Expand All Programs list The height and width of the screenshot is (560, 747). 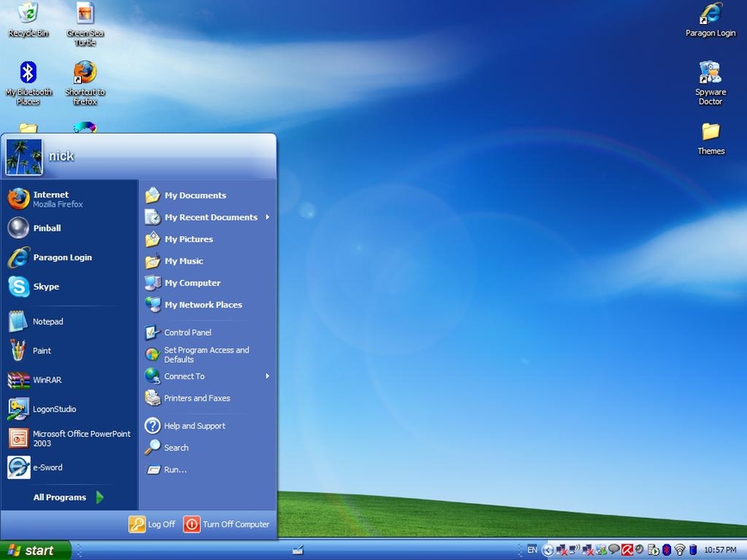coord(69,497)
